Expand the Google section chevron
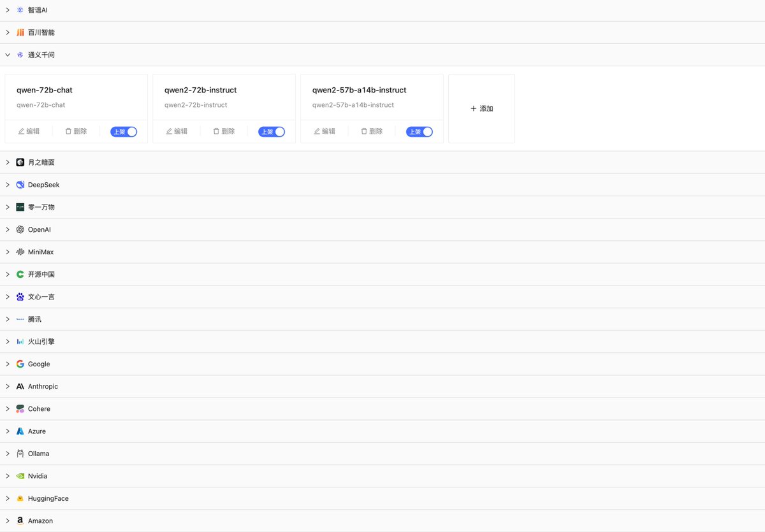The height and width of the screenshot is (532, 765). pos(8,364)
